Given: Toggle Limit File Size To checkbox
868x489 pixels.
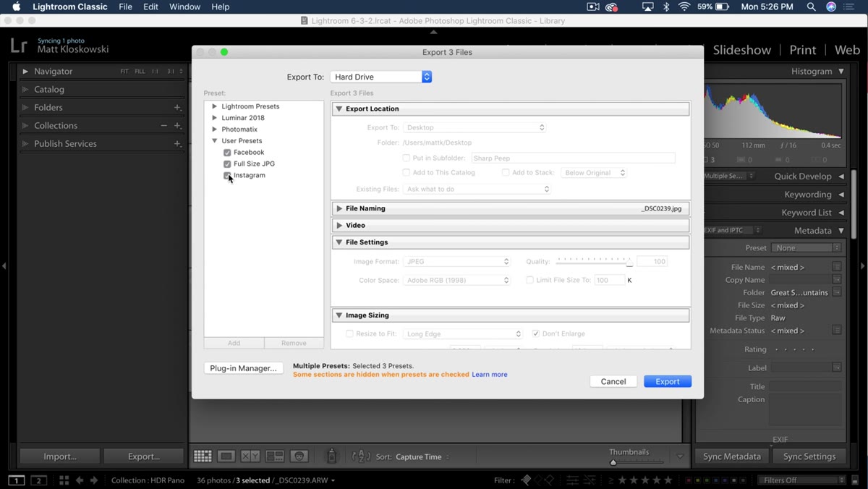Looking at the screenshot, I should (x=529, y=280).
